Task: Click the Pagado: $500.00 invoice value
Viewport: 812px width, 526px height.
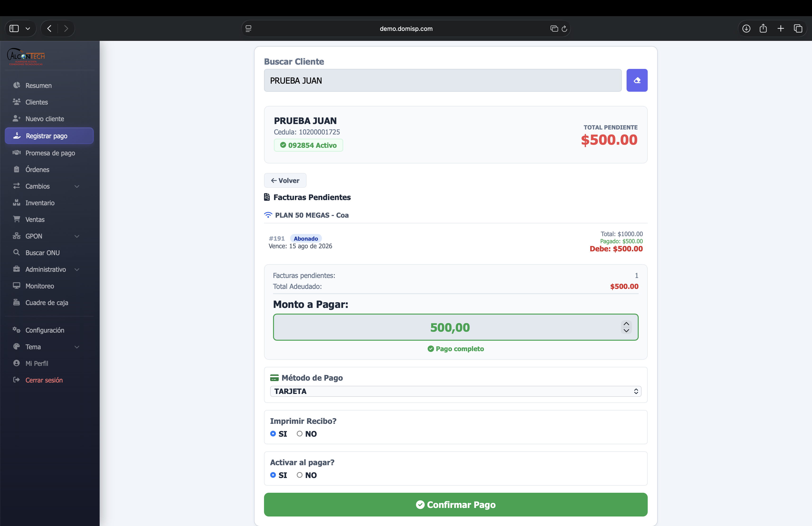Action: [x=621, y=241]
